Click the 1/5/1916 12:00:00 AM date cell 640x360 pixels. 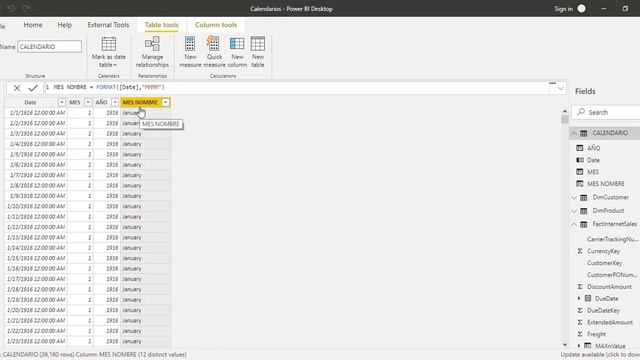tap(36, 154)
